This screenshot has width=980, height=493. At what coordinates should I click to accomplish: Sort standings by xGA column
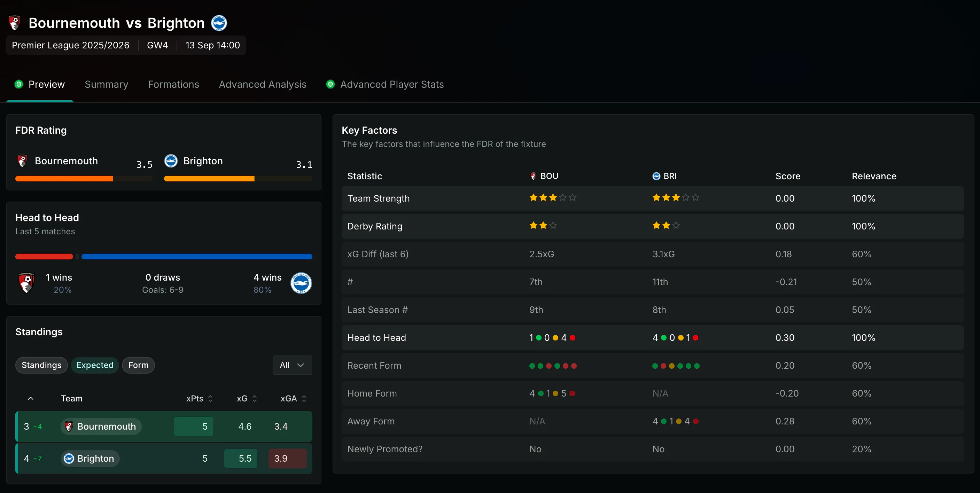point(293,399)
